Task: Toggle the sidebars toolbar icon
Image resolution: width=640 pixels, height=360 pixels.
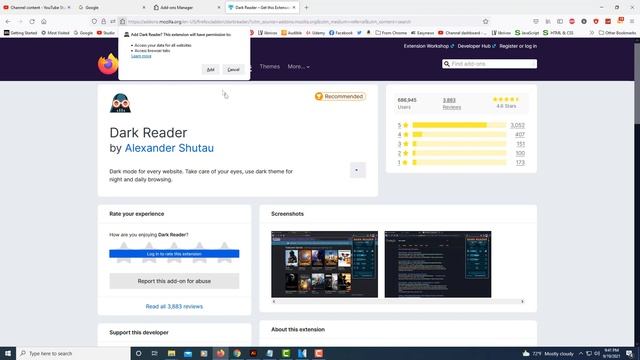Action: (560, 21)
